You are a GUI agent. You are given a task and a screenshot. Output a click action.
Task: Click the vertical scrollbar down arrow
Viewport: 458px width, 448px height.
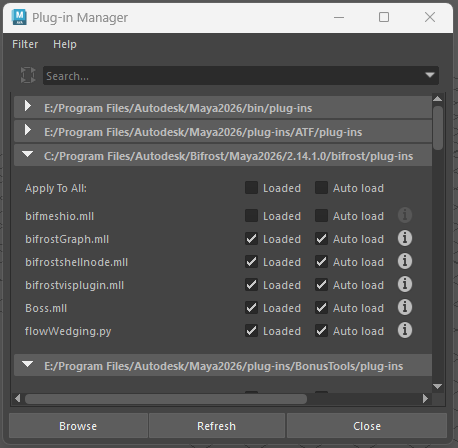(437, 386)
